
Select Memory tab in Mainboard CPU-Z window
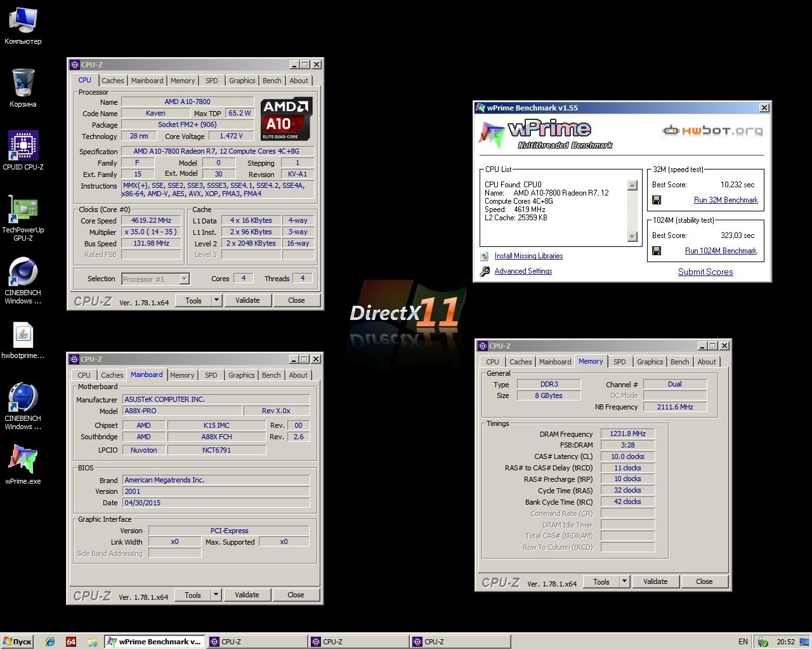[x=182, y=375]
